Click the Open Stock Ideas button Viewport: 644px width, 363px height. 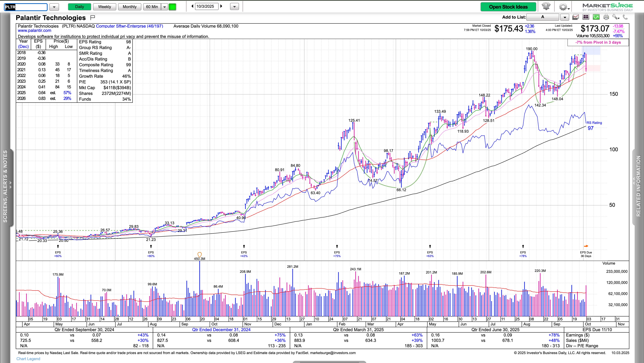[x=508, y=7]
